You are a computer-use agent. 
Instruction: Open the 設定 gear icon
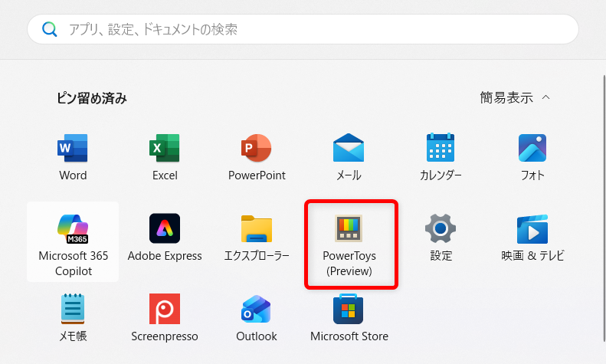coord(441,228)
